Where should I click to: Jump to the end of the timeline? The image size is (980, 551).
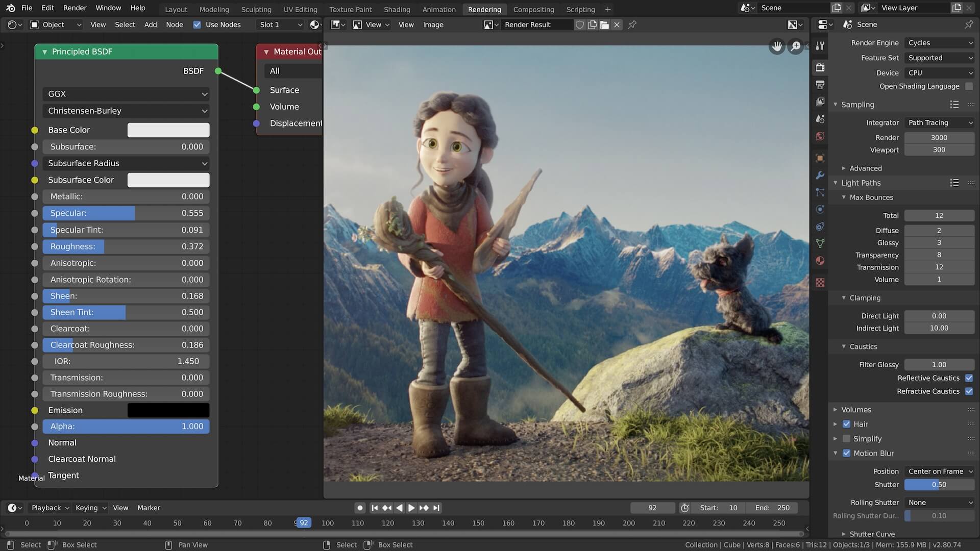click(436, 508)
